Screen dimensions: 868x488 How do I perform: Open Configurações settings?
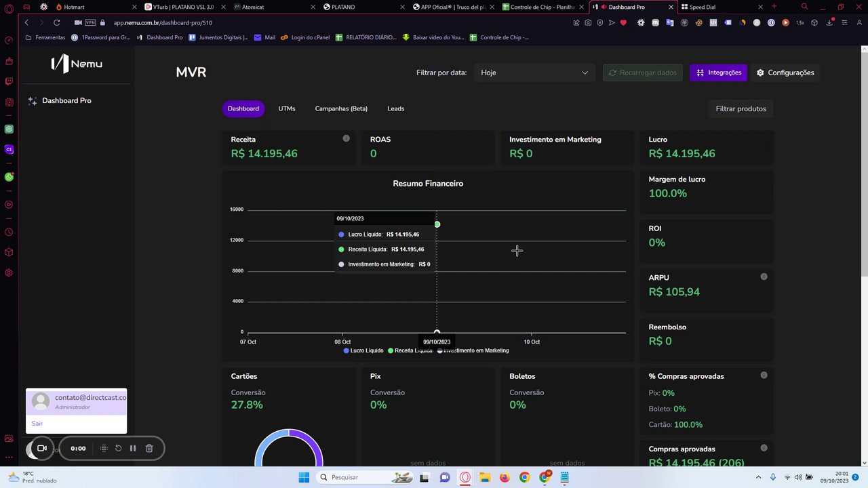785,73
